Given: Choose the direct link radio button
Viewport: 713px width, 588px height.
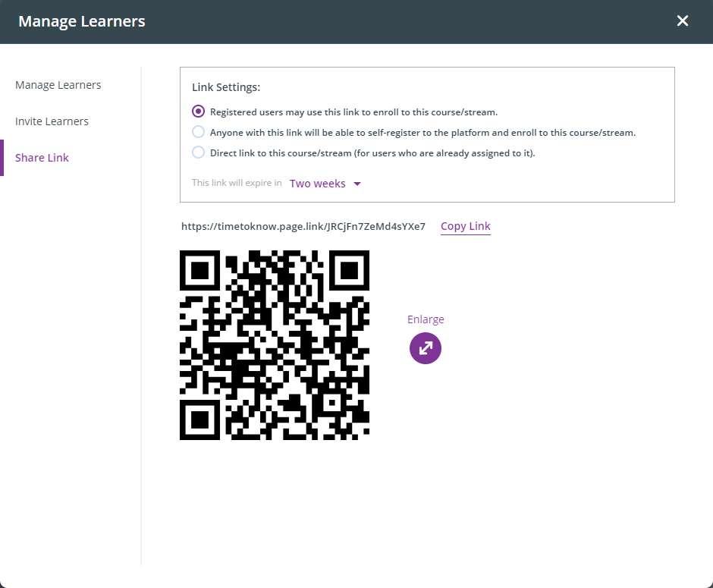Looking at the screenshot, I should [198, 153].
